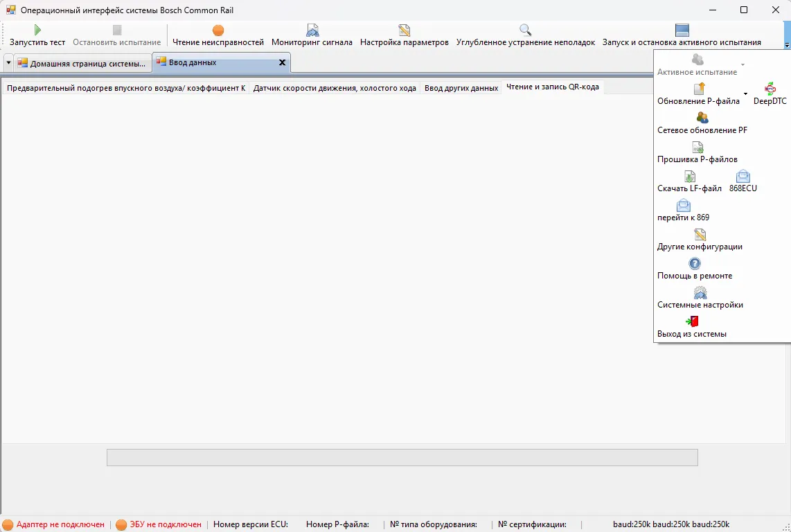This screenshot has width=791, height=532.
Task: Open Ввод других данных tab
Action: click(461, 88)
